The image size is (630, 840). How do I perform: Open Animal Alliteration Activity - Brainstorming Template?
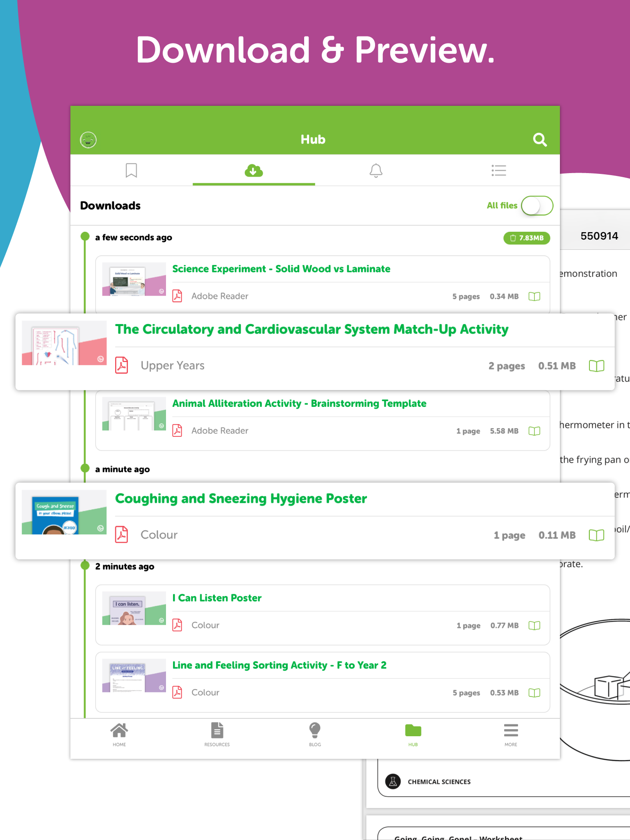click(x=299, y=404)
